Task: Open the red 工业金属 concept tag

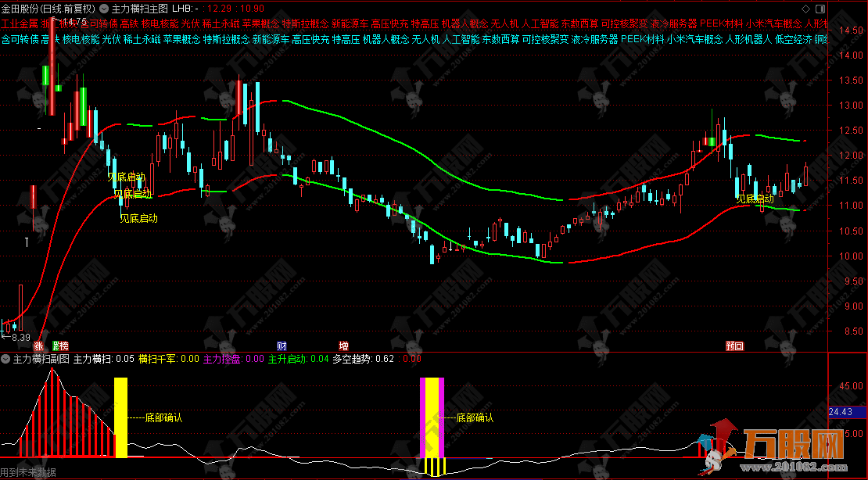Action: pyautogui.click(x=20, y=23)
